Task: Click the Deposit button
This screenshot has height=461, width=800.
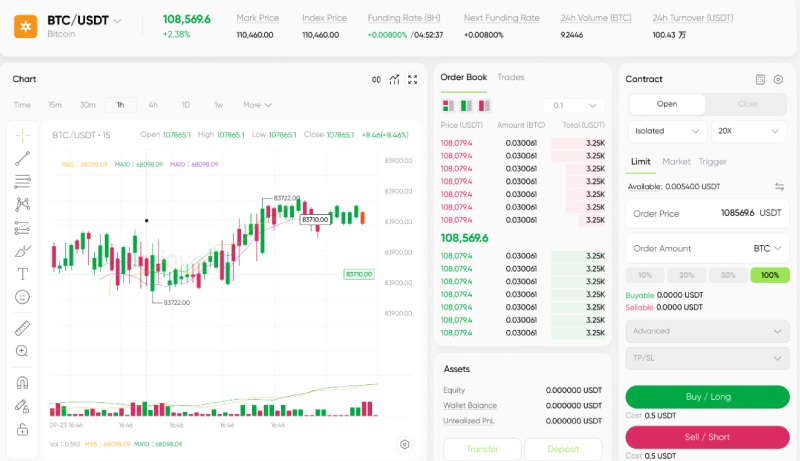Action: tap(563, 449)
